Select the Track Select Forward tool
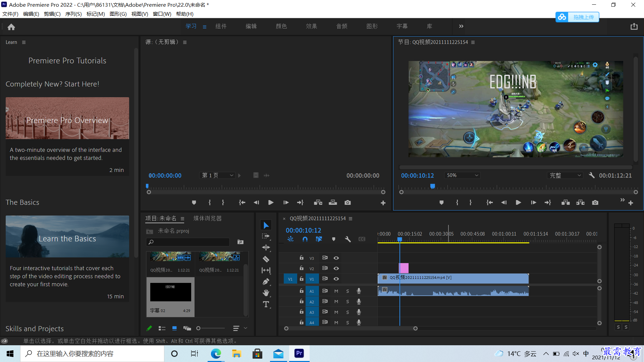644x362 pixels. tap(266, 236)
